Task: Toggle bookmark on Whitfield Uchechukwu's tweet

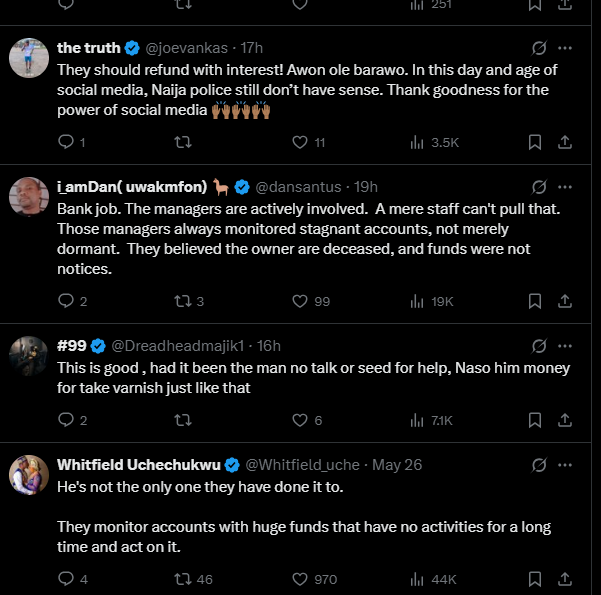Action: tap(535, 579)
